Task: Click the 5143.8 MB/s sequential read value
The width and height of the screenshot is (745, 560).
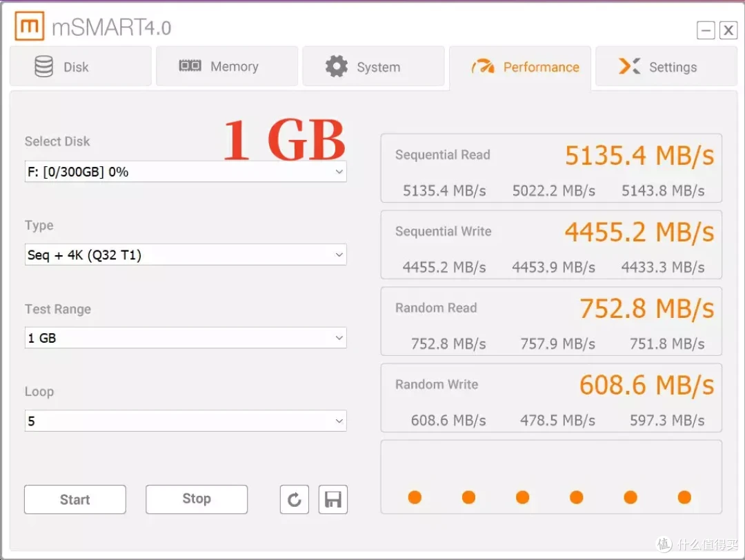Action: pos(663,191)
